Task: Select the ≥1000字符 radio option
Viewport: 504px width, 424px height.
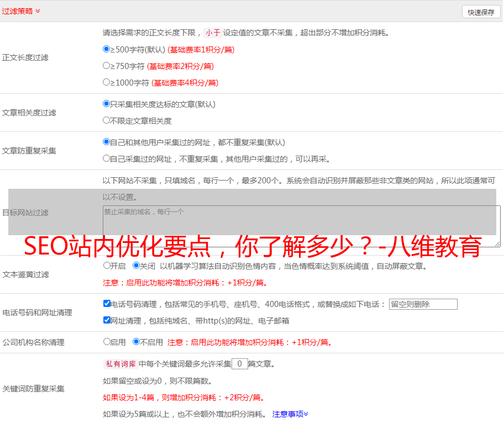Action: 107,82
